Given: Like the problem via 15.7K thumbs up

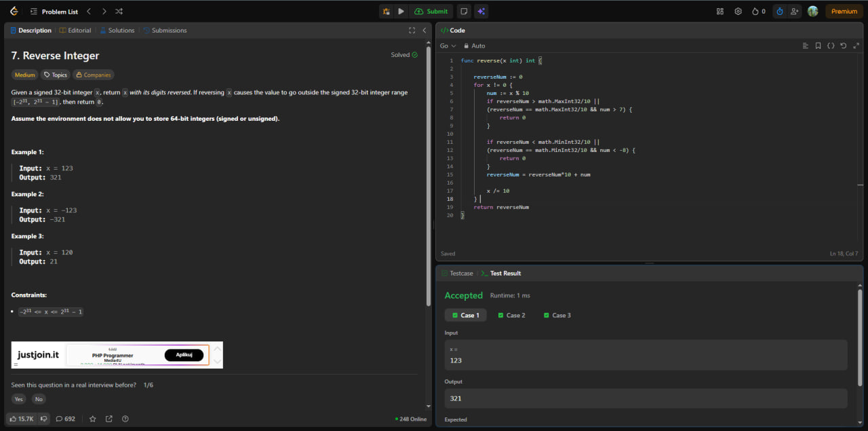Looking at the screenshot, I should [22, 419].
